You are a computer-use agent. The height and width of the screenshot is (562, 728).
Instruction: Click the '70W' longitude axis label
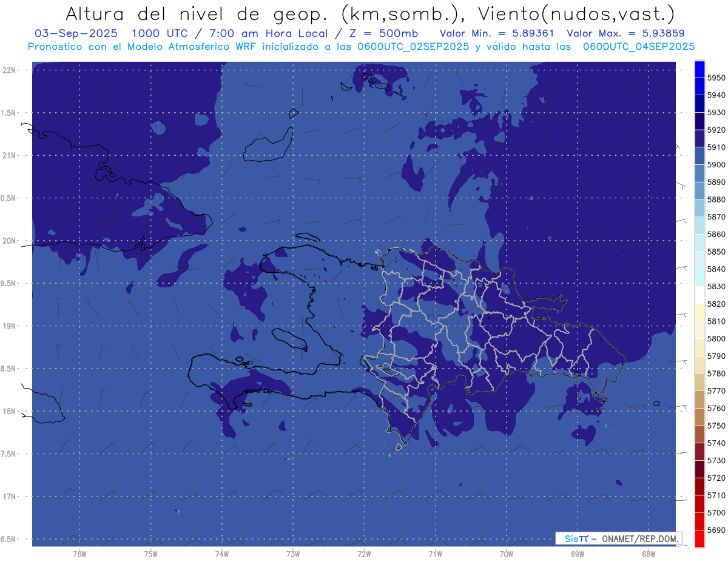click(507, 554)
